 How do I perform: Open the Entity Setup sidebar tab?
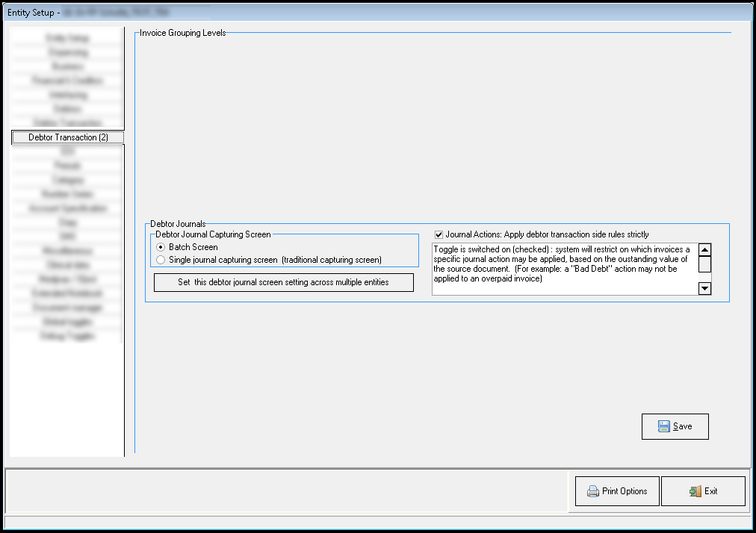click(x=68, y=38)
